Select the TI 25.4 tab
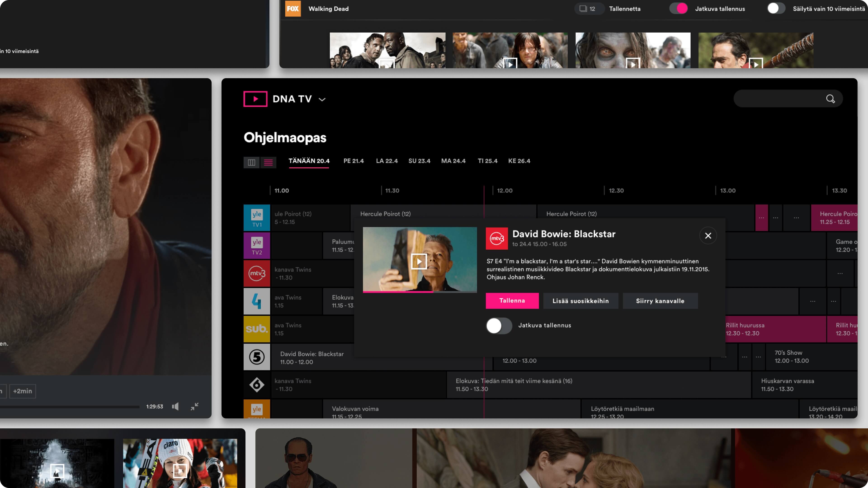868x488 pixels. 487,161
